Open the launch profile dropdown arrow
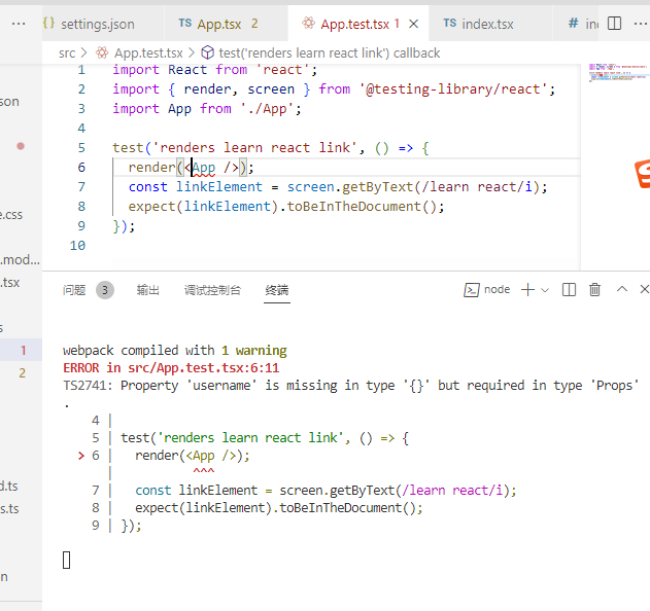This screenshot has width=650, height=611. (545, 290)
